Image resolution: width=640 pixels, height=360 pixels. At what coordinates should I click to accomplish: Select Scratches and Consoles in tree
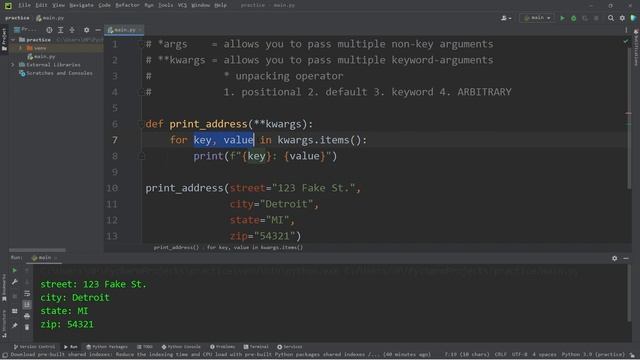coord(56,73)
